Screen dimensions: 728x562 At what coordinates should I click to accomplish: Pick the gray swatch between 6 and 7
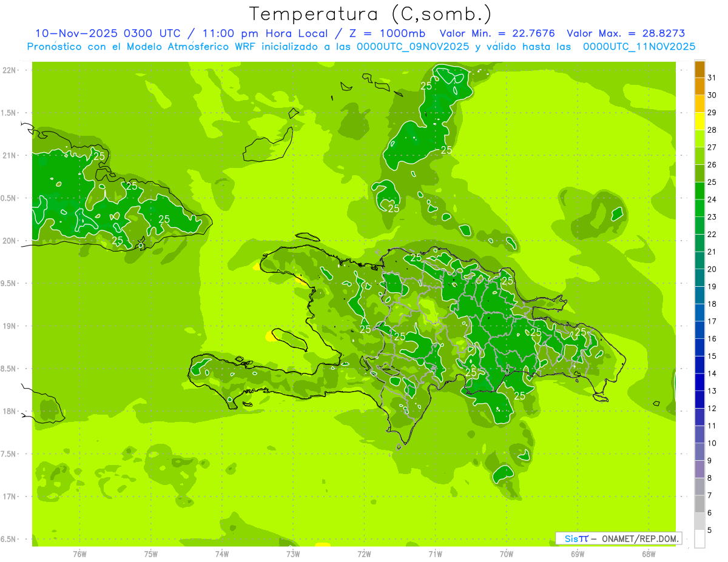click(x=699, y=504)
